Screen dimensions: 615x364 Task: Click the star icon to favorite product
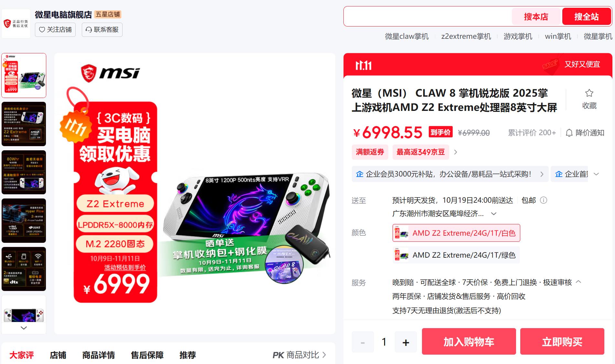(589, 93)
